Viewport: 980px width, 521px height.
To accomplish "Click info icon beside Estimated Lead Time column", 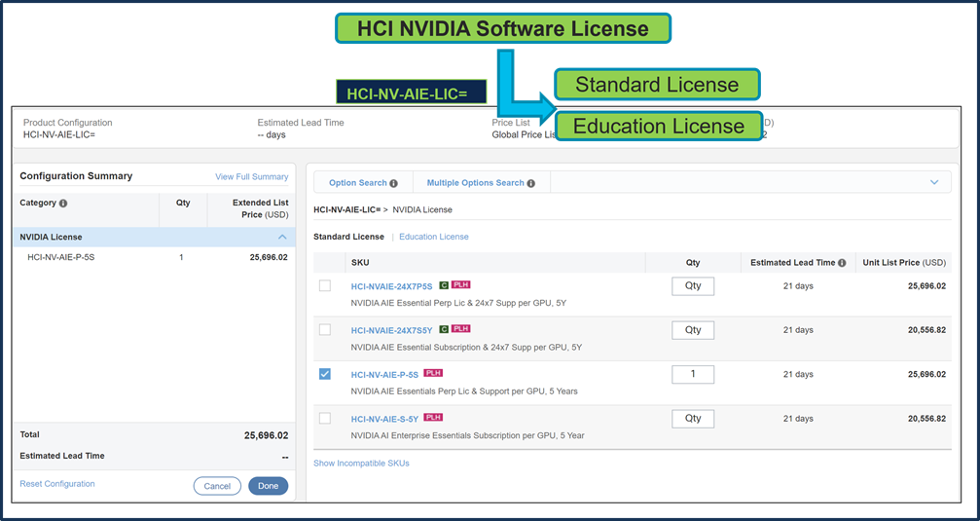I will click(842, 263).
